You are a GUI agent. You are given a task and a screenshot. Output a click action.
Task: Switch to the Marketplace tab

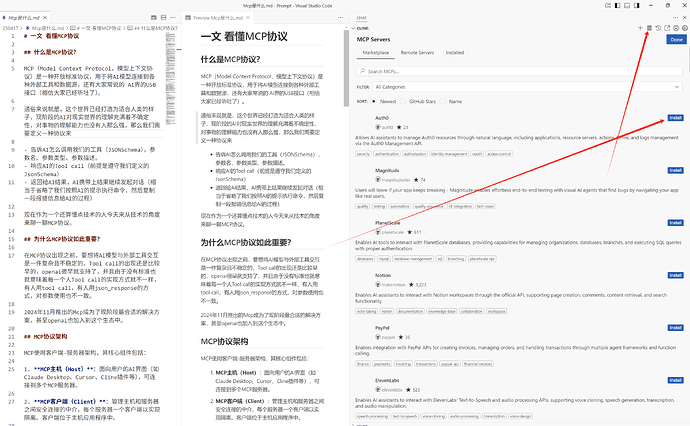[375, 52]
